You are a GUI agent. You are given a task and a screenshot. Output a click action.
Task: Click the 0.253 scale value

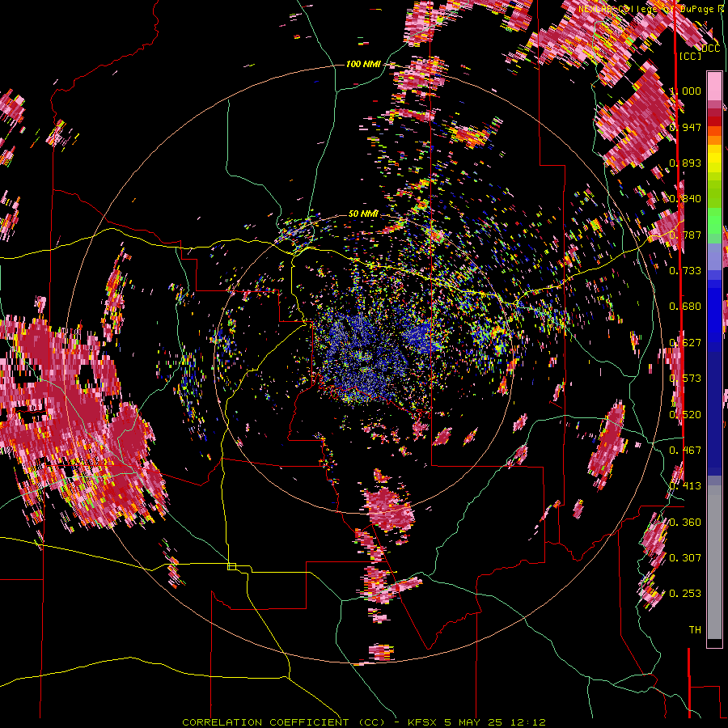[x=685, y=594]
